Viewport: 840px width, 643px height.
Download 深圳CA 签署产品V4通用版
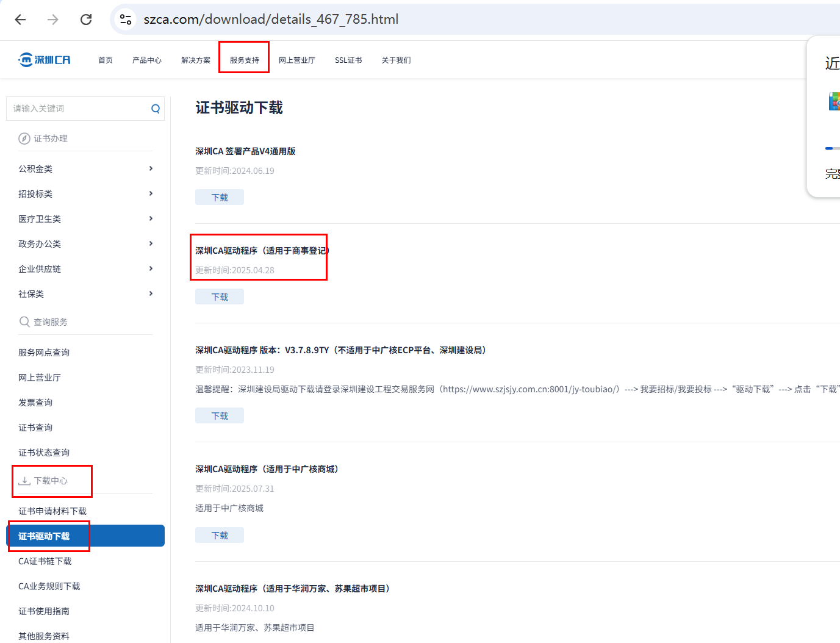tap(220, 198)
